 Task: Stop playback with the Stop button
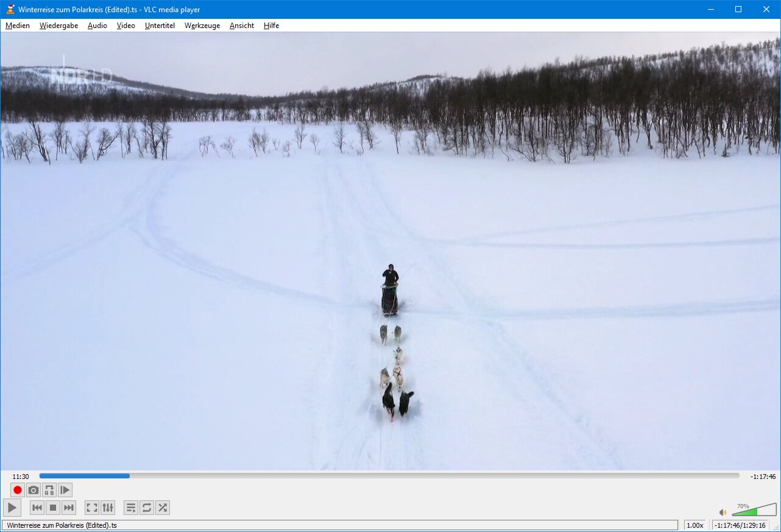click(53, 508)
